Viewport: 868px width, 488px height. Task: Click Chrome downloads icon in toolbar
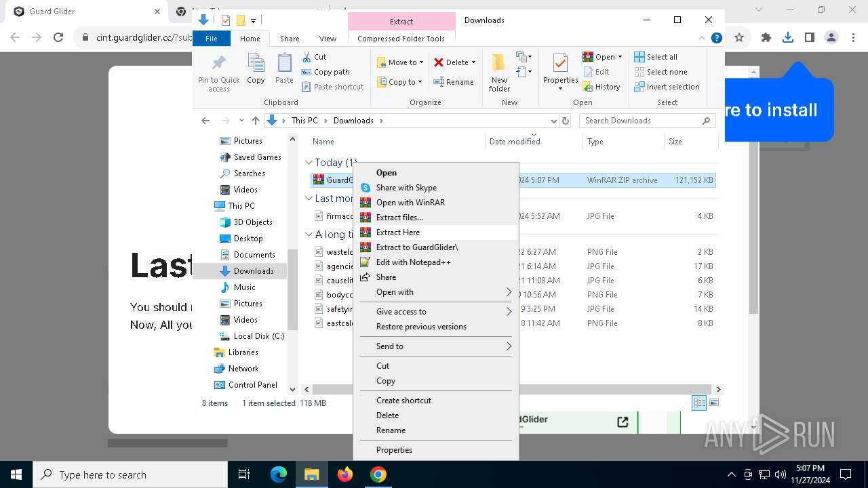pos(787,38)
